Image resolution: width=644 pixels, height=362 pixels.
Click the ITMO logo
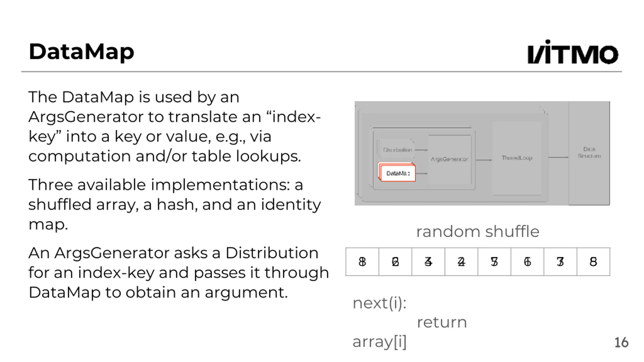[x=573, y=52]
